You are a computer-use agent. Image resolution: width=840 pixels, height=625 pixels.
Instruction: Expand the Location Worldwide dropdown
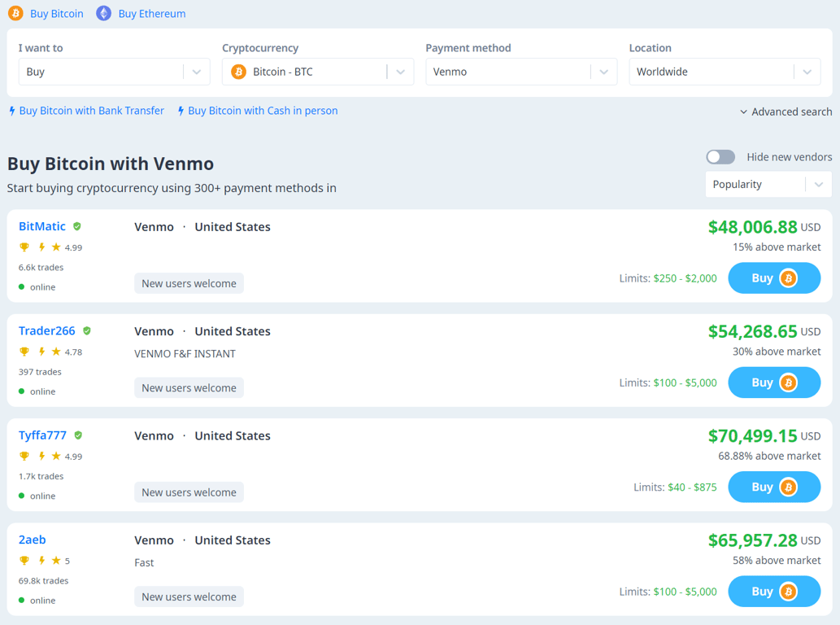click(x=724, y=72)
